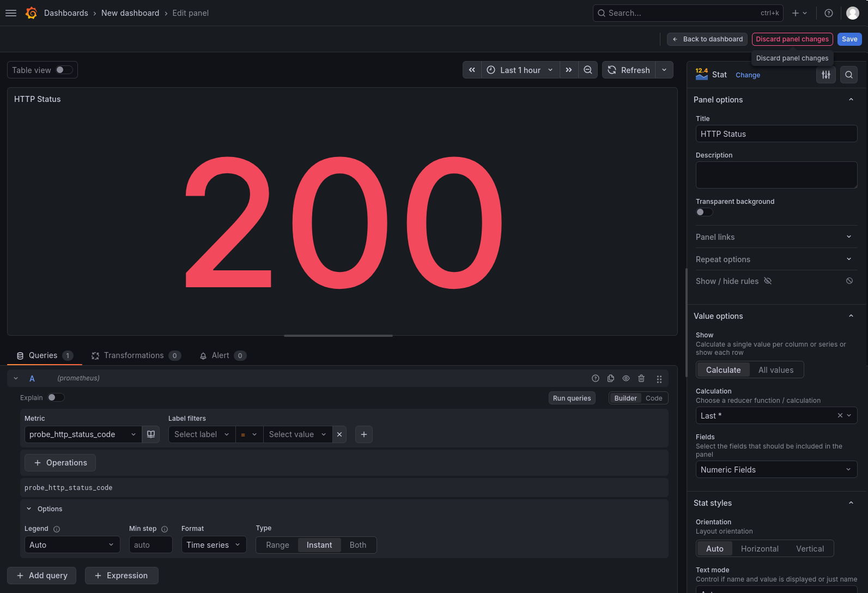
Task: Open query A help icon
Action: coord(596,378)
